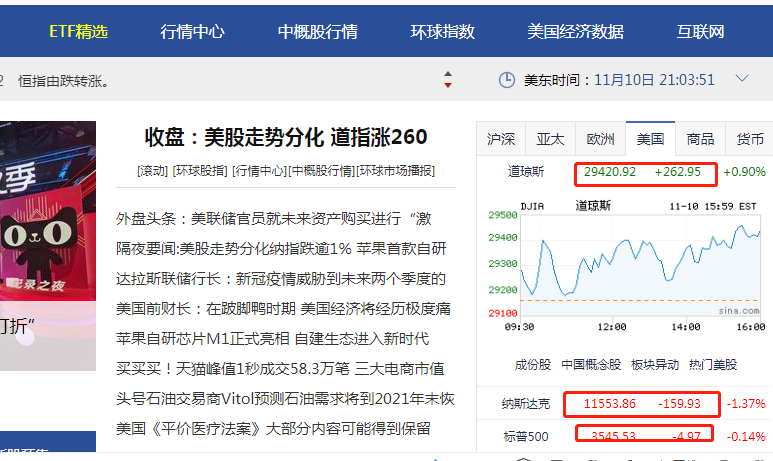Open article 买买买！天猫峰值1秒成交58.3万笔

[x=280, y=369]
